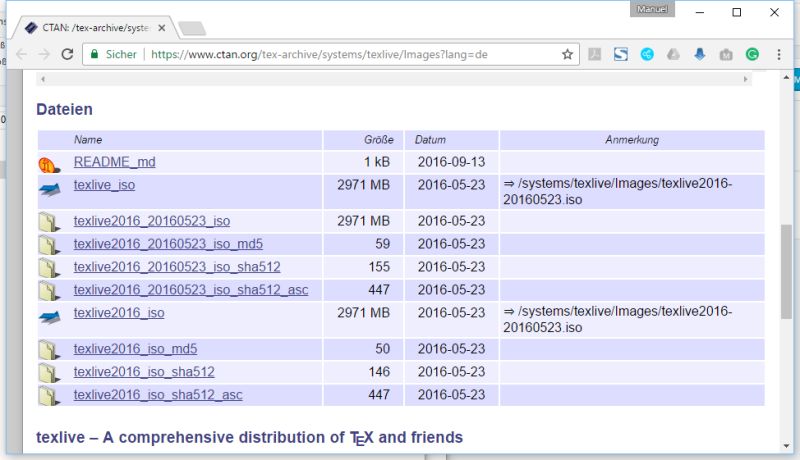
Task: Click the browser back arrow
Action: pos(21,54)
